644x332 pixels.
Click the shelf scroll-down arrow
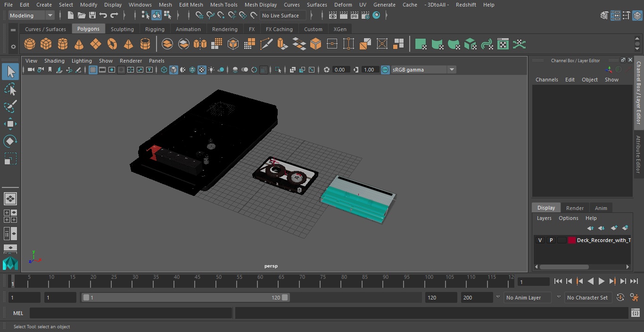[637, 49]
